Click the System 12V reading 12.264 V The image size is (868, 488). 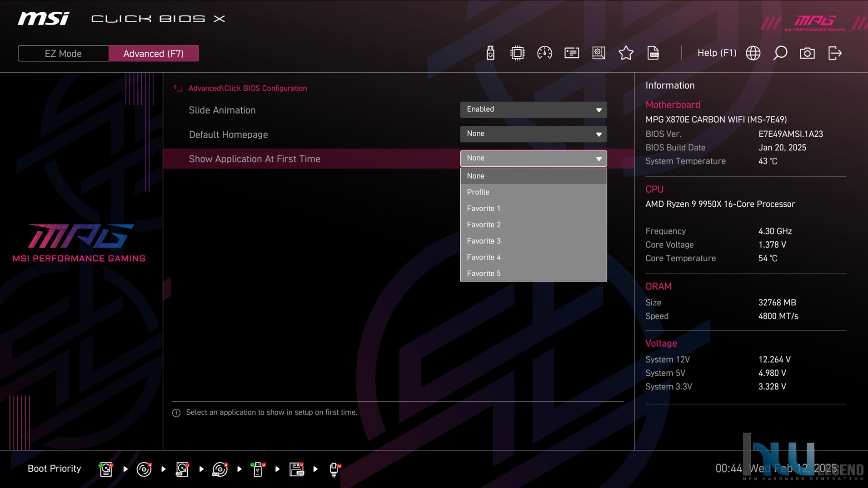774,359
